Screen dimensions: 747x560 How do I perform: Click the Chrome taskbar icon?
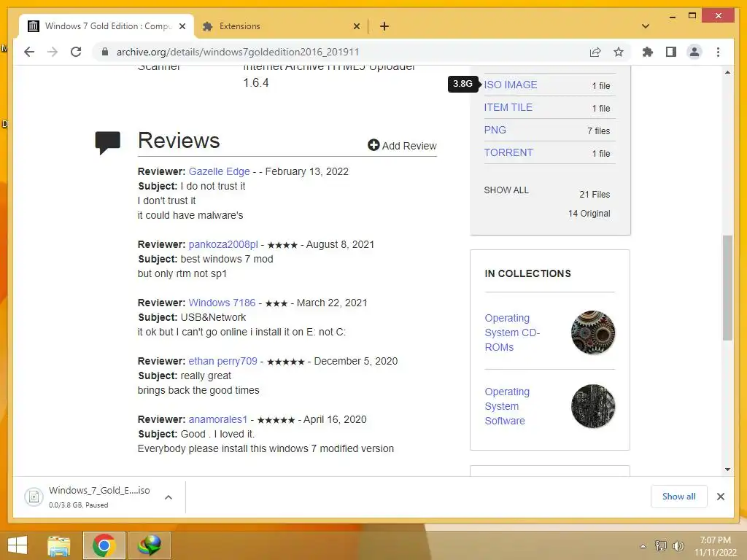coord(104,545)
